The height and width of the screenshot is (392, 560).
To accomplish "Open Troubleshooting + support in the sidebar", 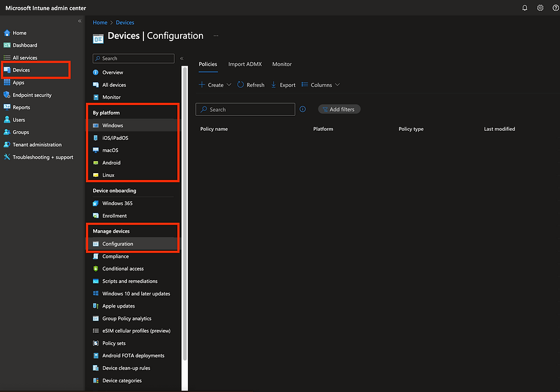I will click(x=43, y=157).
